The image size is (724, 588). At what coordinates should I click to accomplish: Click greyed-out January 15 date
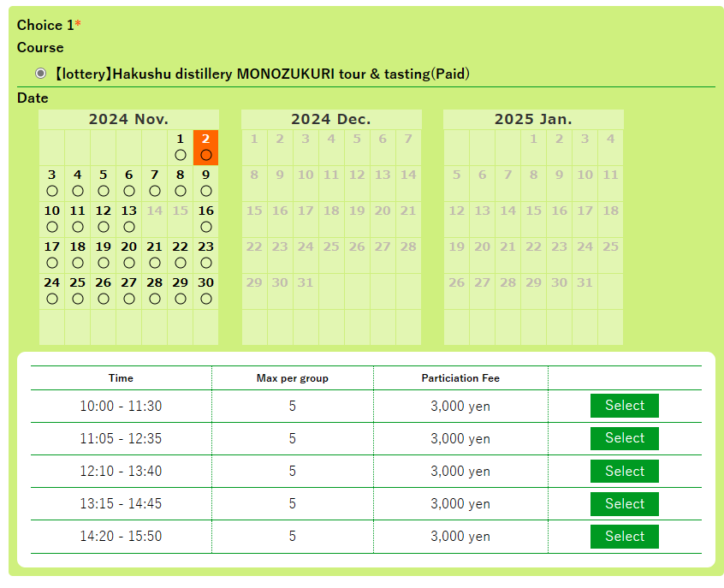533,220
